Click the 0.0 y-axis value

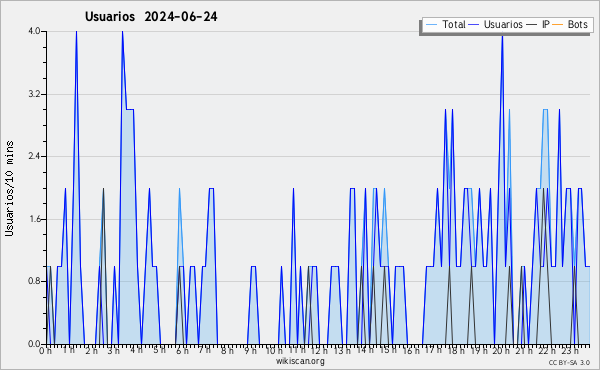coord(34,344)
